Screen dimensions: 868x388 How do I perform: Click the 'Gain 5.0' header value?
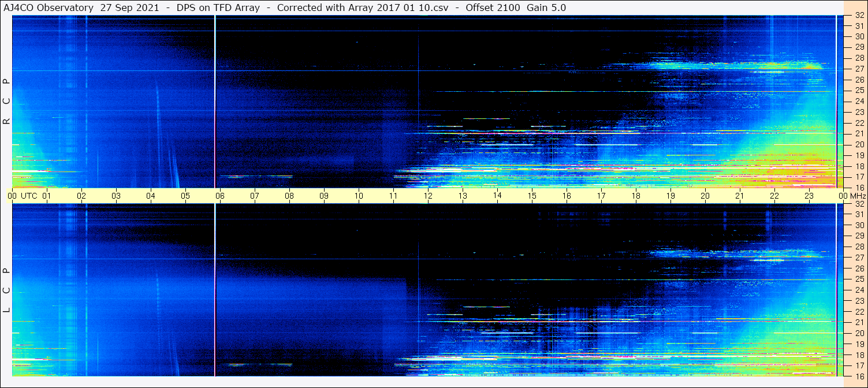546,8
